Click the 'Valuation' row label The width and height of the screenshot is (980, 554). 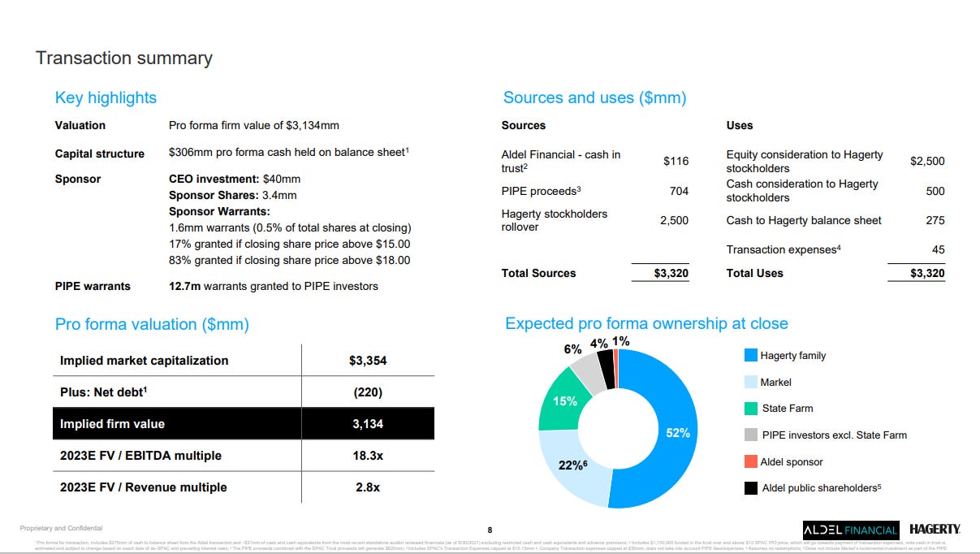point(80,125)
